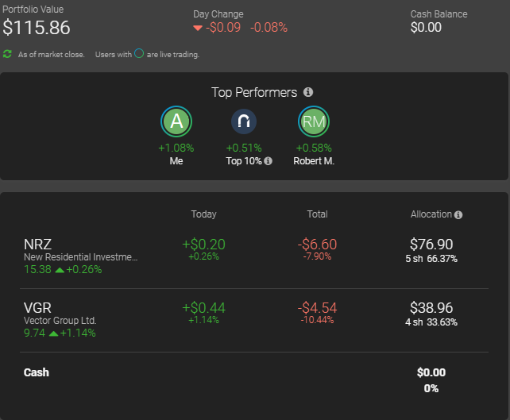Open Robert M.'s RM avatar

click(x=313, y=121)
